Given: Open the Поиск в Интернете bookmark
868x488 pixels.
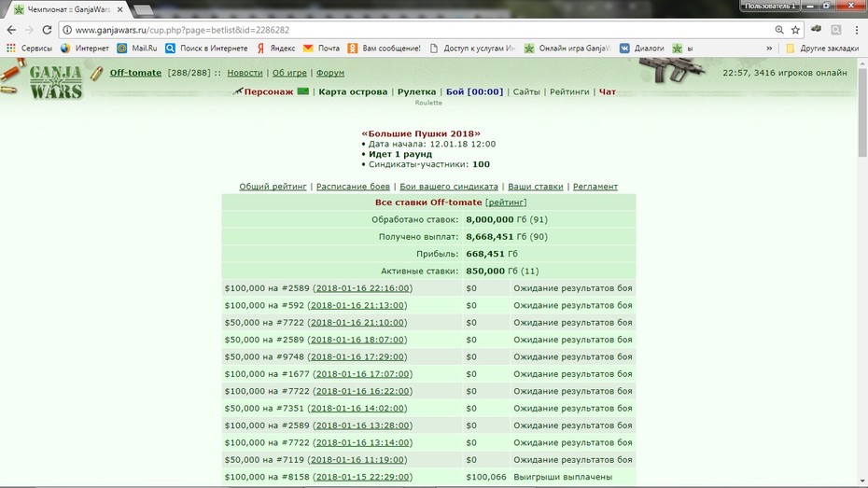Looking at the screenshot, I should coord(206,49).
